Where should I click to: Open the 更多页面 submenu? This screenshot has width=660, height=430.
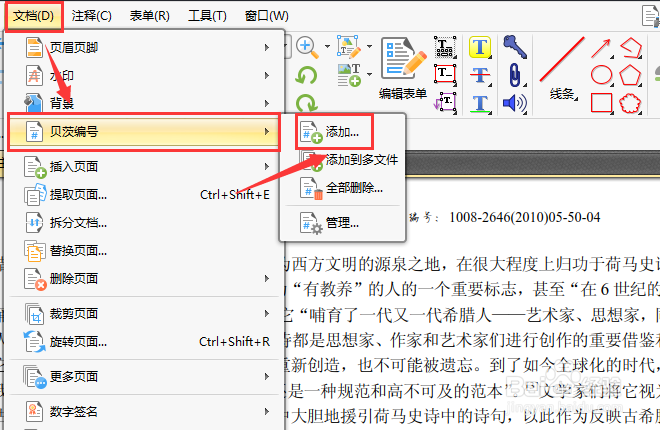pos(143,377)
